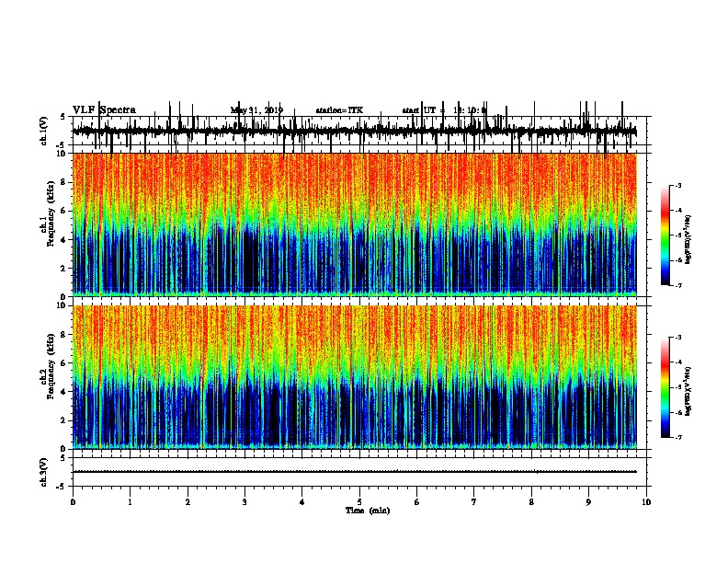728x563 pixels.
Task: Click inside the ch.1 spectrogram panel
Action: pyautogui.click(x=355, y=224)
